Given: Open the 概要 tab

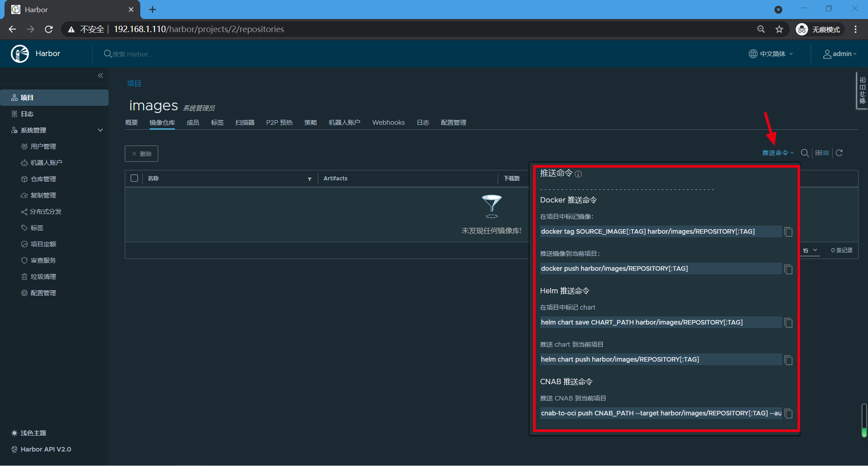Looking at the screenshot, I should click(132, 122).
